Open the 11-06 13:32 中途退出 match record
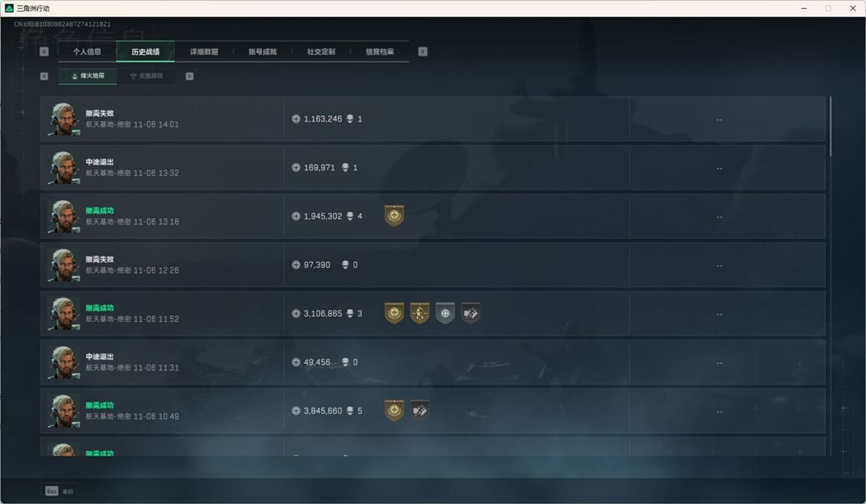Viewport: 866px width, 504px height. (433, 168)
